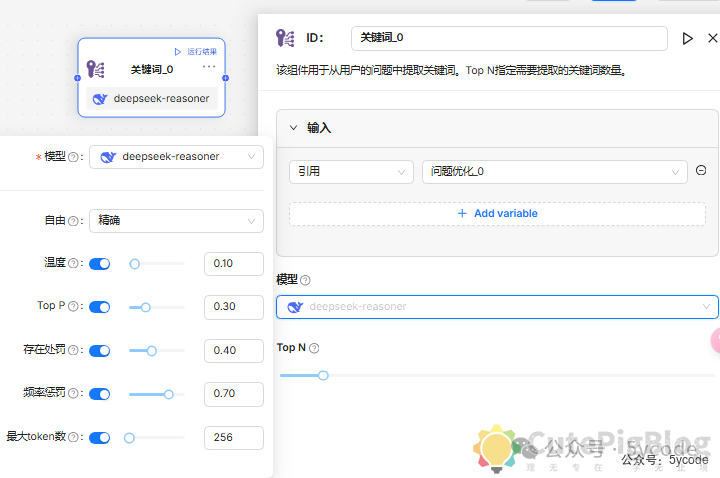Image resolution: width=720 pixels, height=478 pixels.
Task: Click the help icon beside 最大token数
Action: [73, 437]
